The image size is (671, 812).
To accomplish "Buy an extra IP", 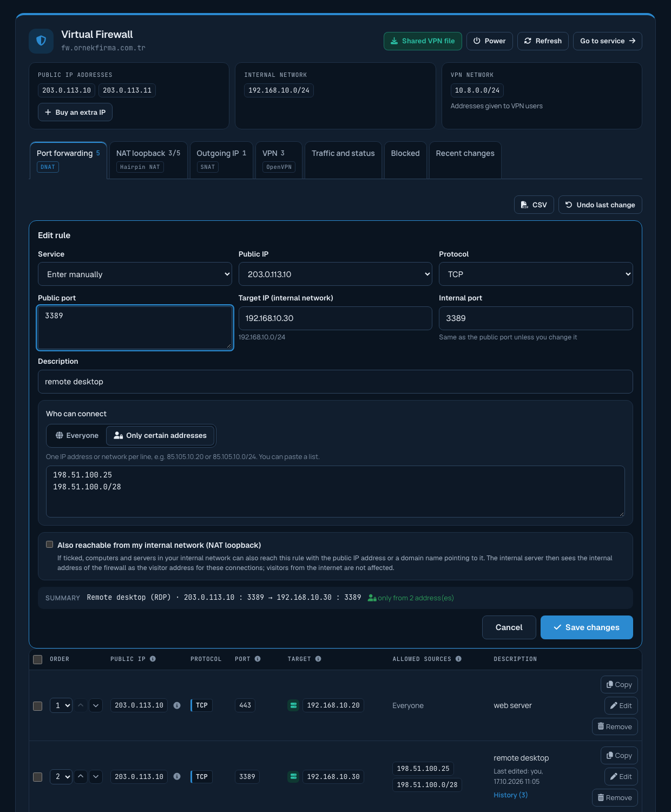I will 75,112.
